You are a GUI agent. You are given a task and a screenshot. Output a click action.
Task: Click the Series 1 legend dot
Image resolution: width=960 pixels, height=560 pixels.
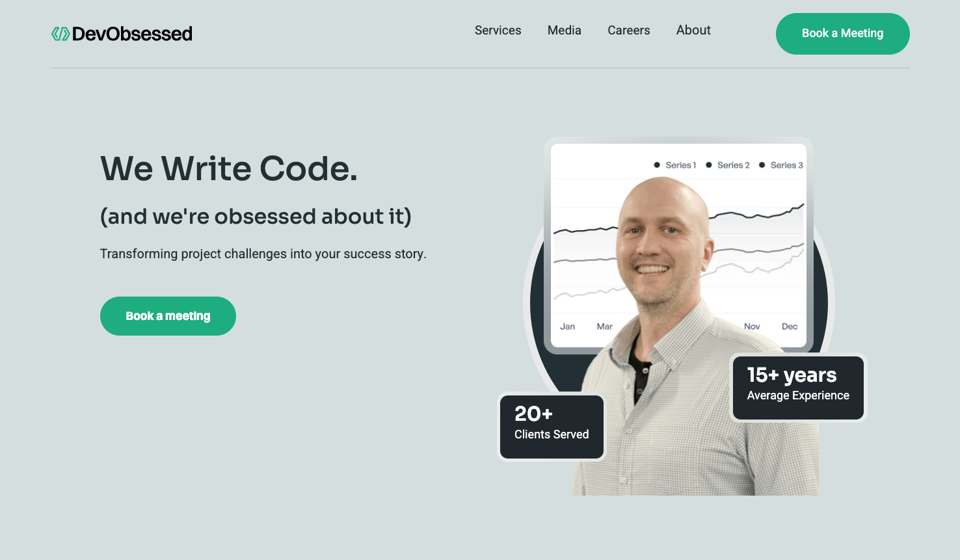click(657, 165)
